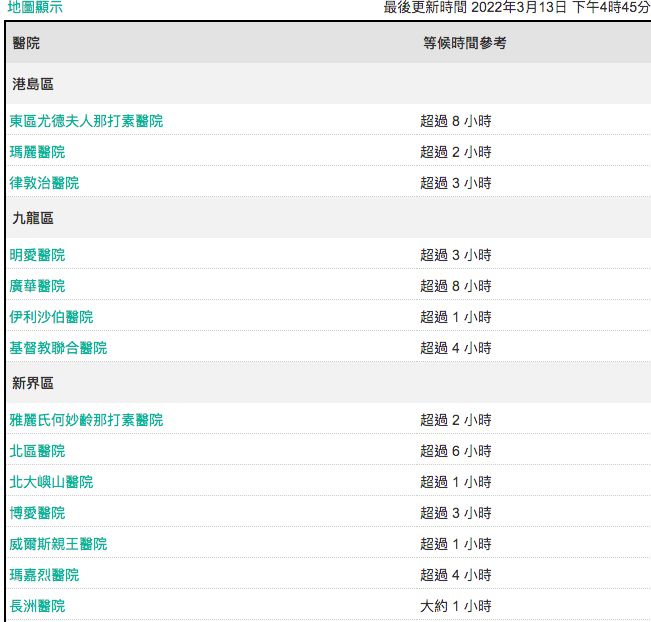651x622 pixels.
Task: Open 基督教聯合醫院 hospital link
Action: click(59, 348)
